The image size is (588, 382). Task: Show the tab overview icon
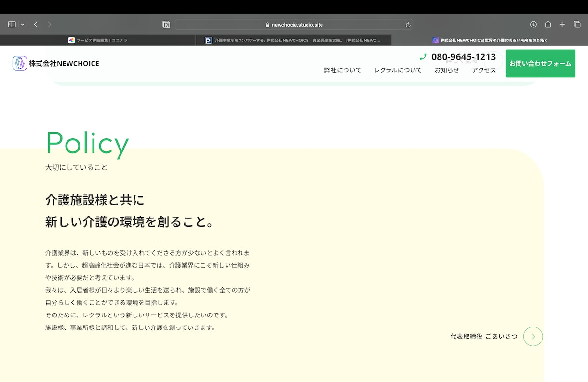577,24
